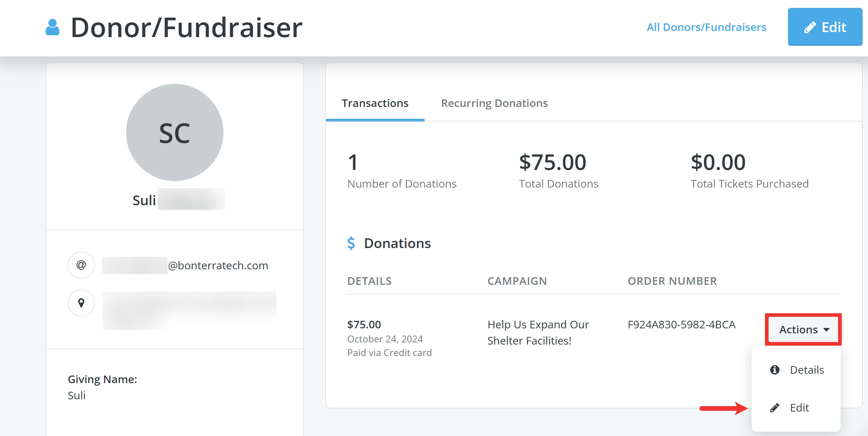
Task: Click the donor profile person icon
Action: click(52, 27)
